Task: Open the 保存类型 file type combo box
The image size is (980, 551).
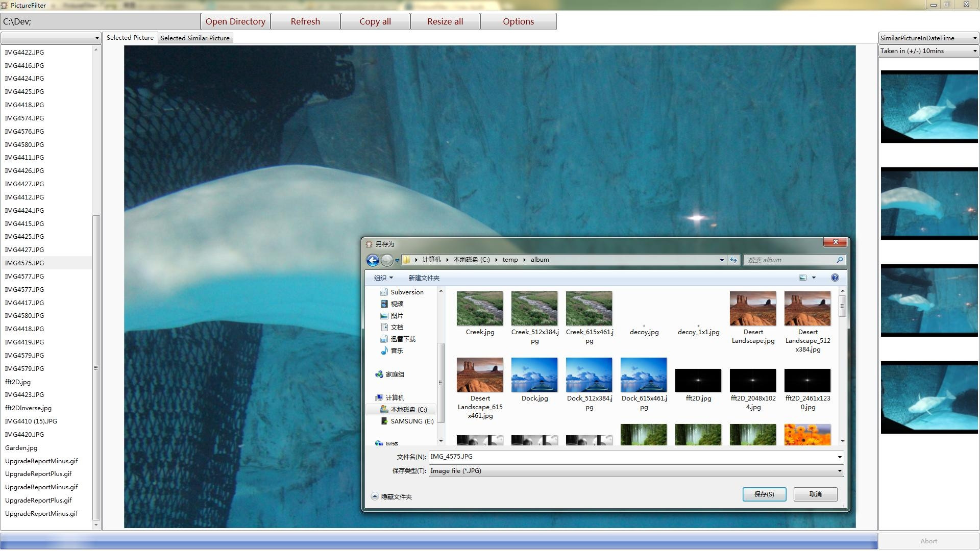Action: (x=635, y=471)
